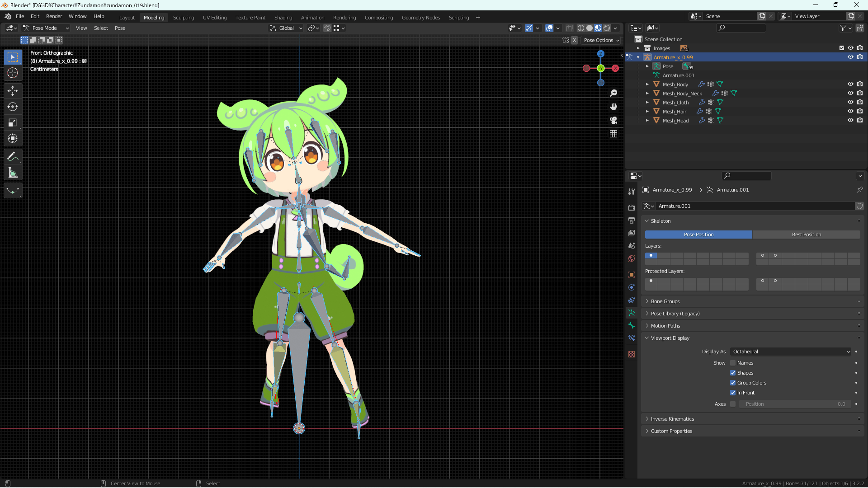Select the Move tool in the toolbar
Screen dimensions: 868x488
click(13, 90)
